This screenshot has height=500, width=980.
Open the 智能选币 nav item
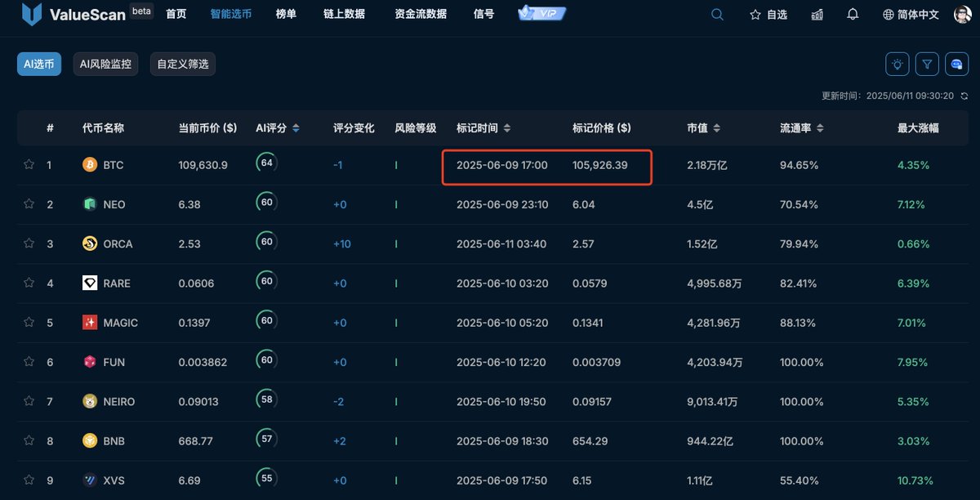tap(230, 14)
